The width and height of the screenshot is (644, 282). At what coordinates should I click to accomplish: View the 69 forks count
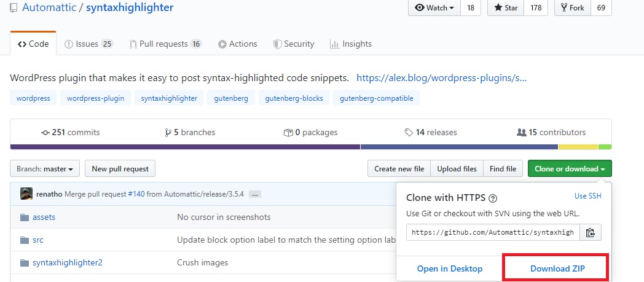(x=601, y=8)
